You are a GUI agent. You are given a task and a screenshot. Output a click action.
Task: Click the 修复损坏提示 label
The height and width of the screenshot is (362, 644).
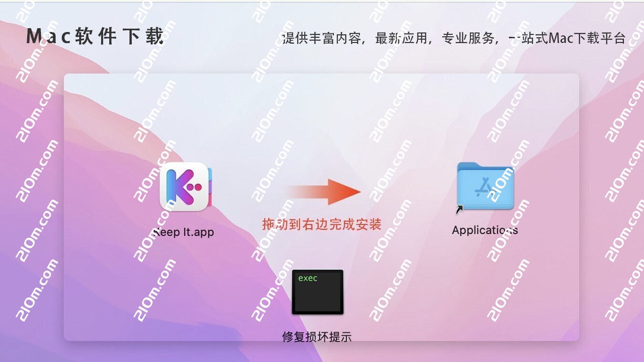317,336
